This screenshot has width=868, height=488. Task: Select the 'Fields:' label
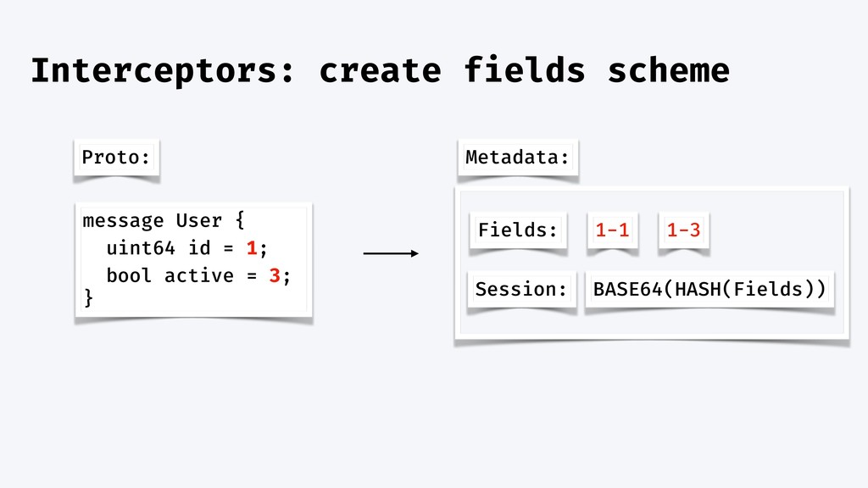(518, 230)
